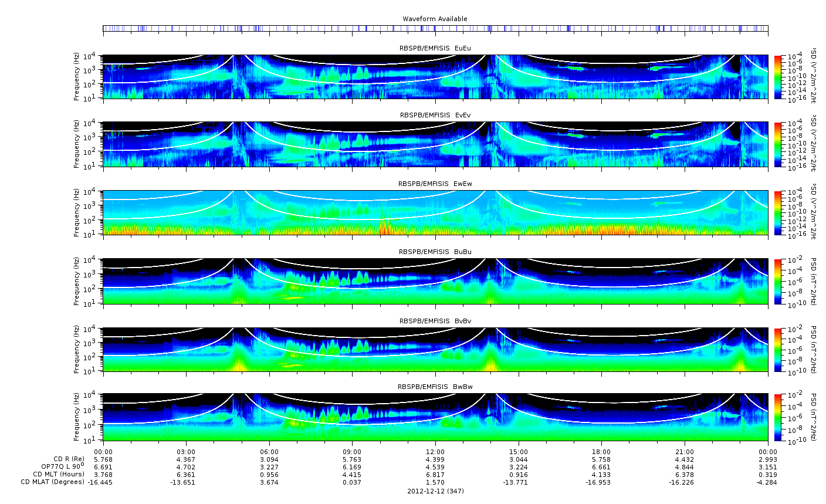Image resolution: width=826 pixels, height=504 pixels.
Task: Click the BuBu spectrogram panel
Action: pyautogui.click(x=435, y=281)
